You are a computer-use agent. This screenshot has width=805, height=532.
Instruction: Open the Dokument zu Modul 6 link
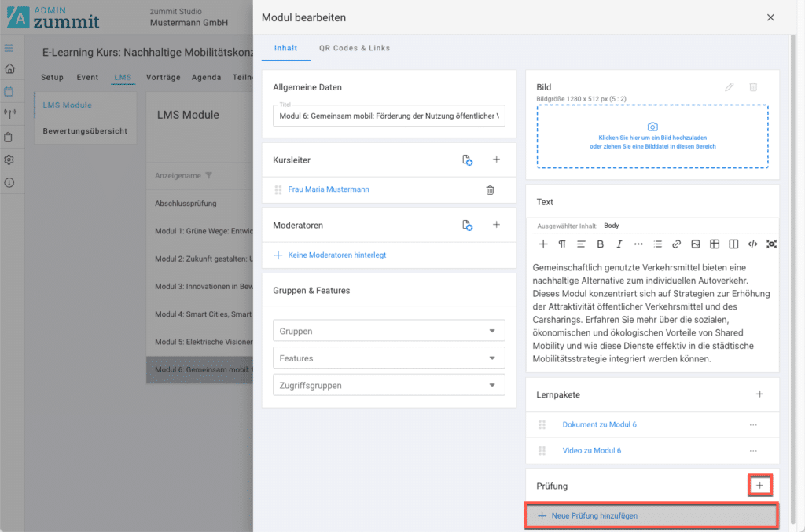(599, 425)
